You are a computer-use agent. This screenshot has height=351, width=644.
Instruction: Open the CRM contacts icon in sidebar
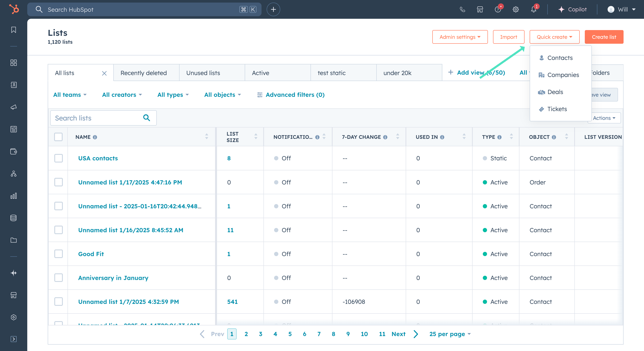13,85
